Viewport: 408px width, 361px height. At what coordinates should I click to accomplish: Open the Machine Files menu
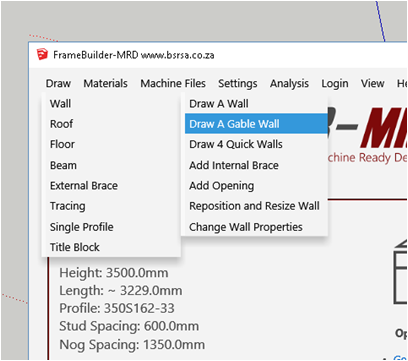coord(173,83)
